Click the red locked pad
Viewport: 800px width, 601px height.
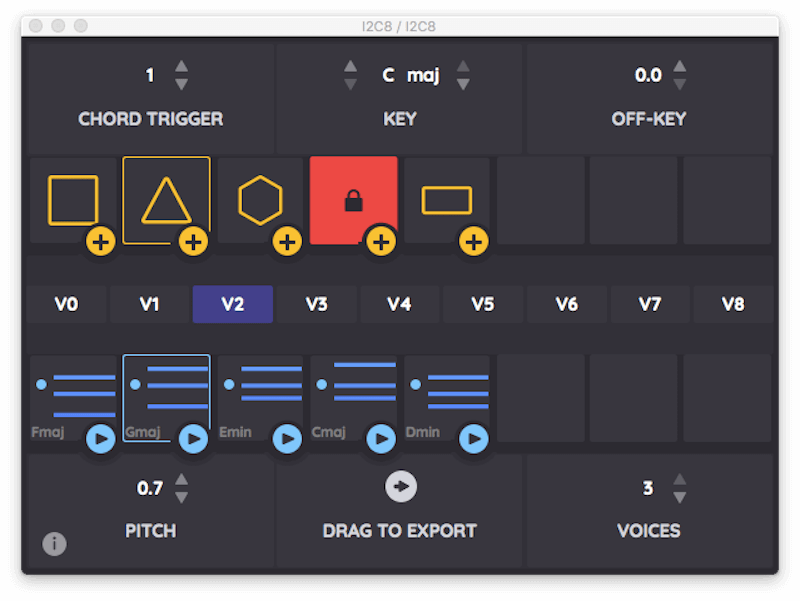tap(352, 198)
